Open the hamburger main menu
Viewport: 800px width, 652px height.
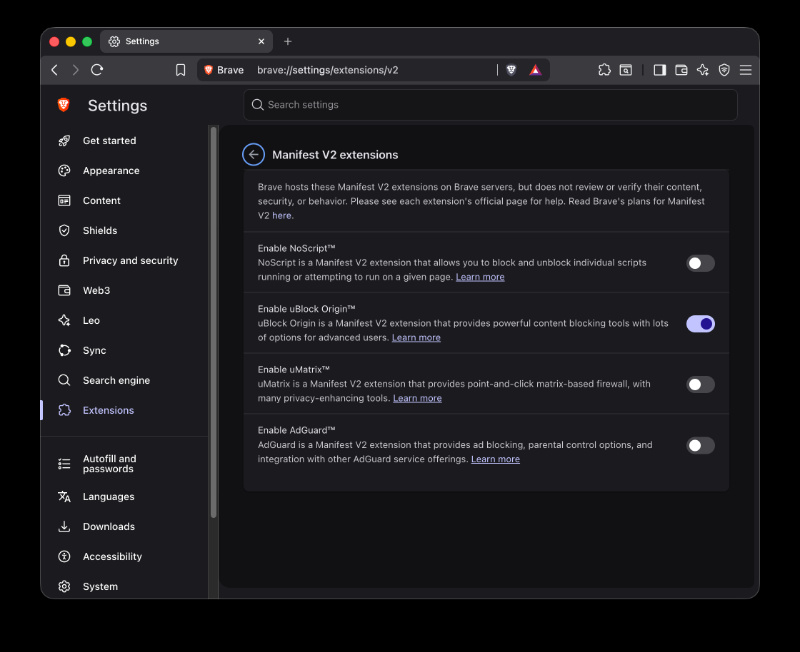[x=745, y=70]
